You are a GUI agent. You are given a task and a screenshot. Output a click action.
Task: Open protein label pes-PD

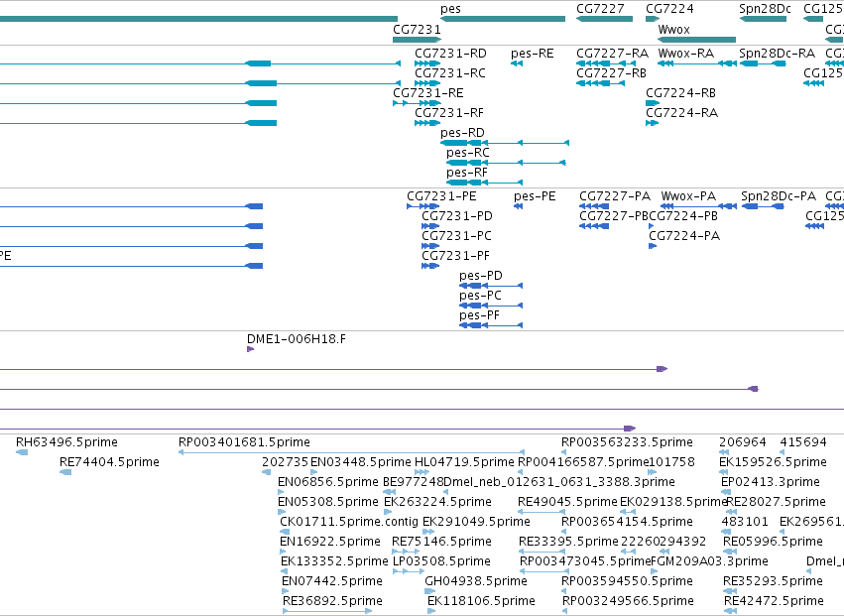pyautogui.click(x=481, y=276)
